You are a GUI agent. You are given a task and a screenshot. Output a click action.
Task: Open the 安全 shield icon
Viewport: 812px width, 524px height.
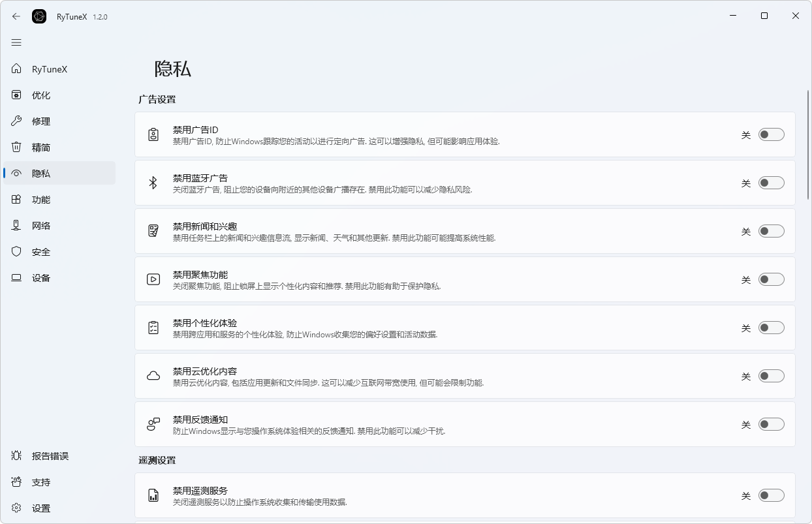(x=16, y=251)
